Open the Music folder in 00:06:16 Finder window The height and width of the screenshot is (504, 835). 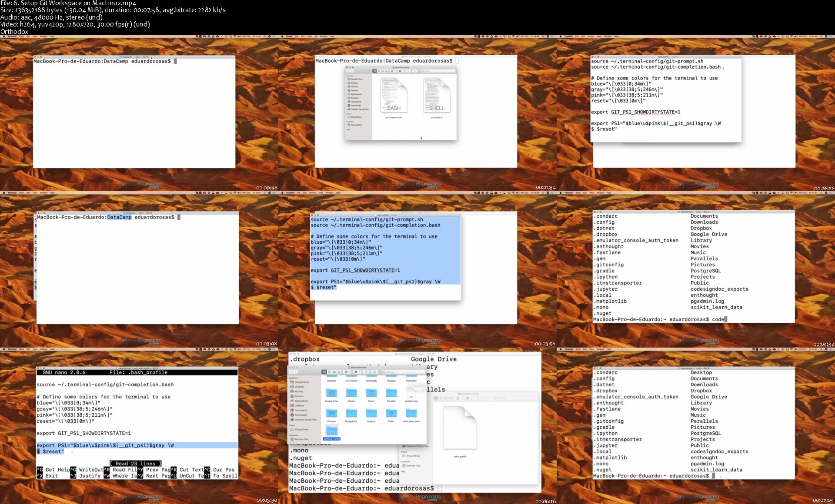coord(371,393)
